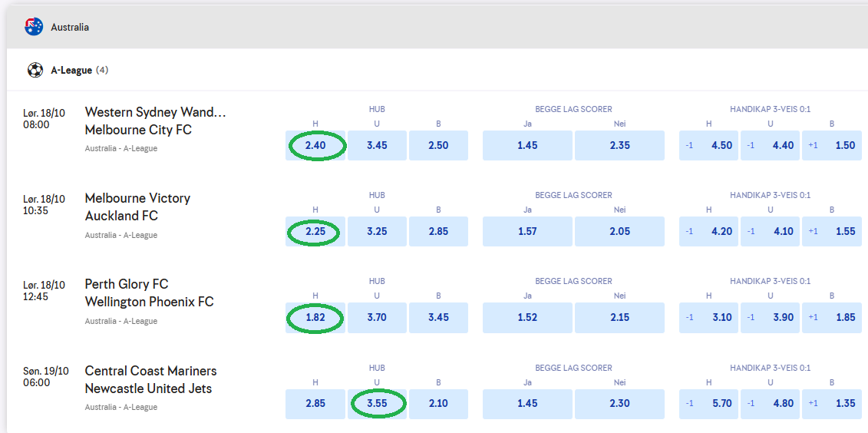Select draw odds 3.55 for Central Coast match
This screenshot has height=433, width=868.
point(377,403)
